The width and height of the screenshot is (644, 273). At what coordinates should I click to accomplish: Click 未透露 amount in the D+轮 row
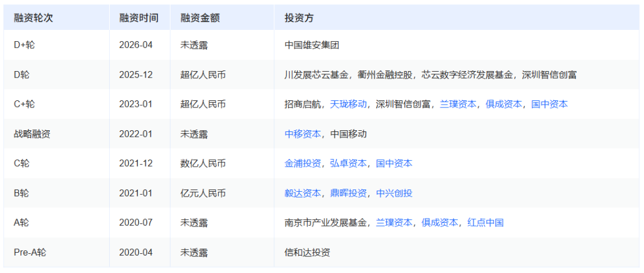(x=194, y=45)
